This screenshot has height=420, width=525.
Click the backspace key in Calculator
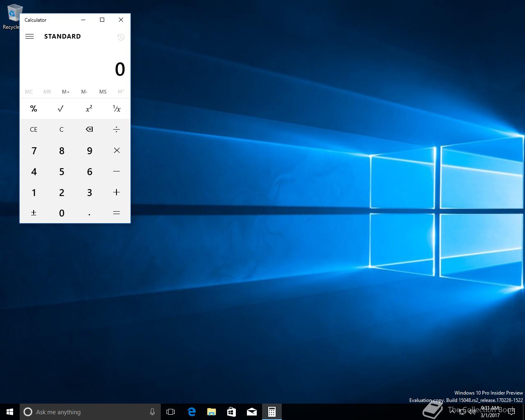tap(89, 129)
